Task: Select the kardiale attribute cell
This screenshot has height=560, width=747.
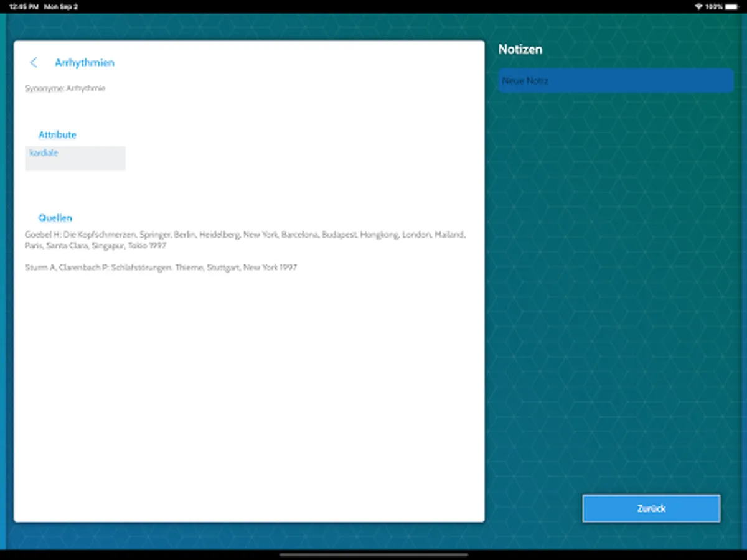Action: [x=75, y=158]
